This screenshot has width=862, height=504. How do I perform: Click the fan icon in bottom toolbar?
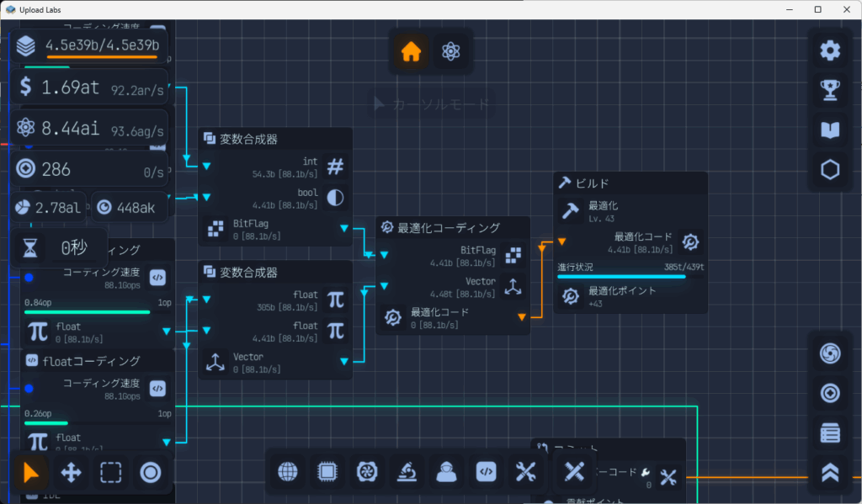pos(367,473)
